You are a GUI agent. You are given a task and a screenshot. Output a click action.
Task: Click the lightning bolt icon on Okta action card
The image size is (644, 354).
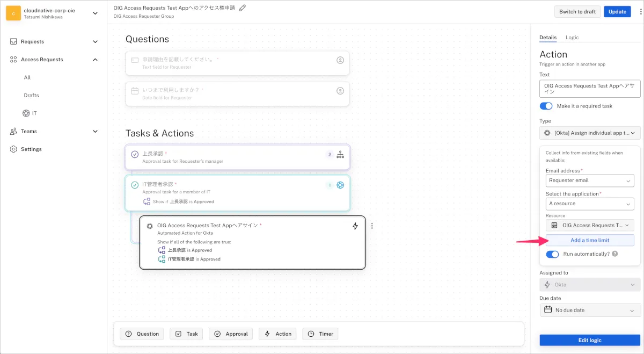[355, 226]
